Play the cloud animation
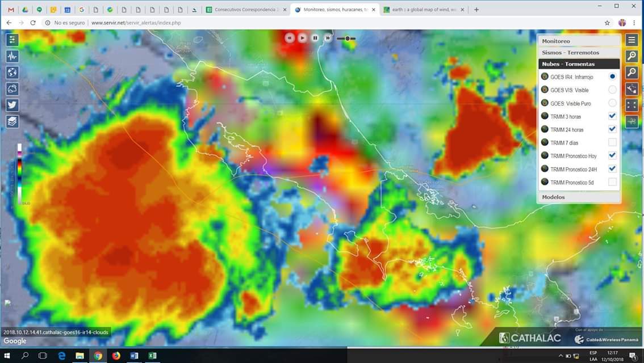 (x=302, y=38)
